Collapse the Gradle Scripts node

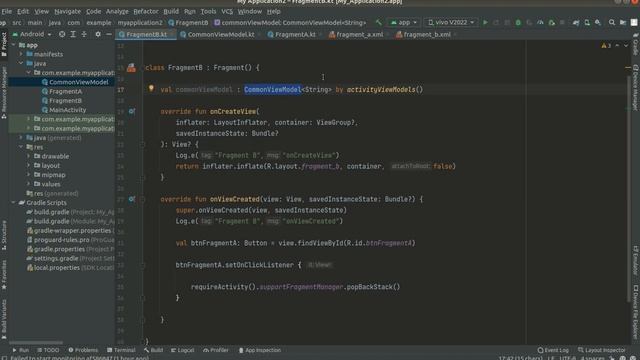14,202
